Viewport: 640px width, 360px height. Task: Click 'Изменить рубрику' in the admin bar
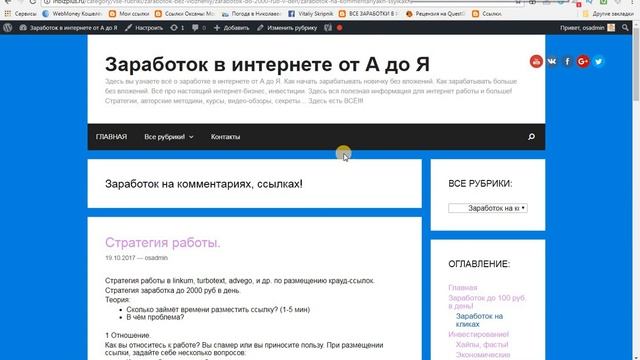tap(287, 28)
